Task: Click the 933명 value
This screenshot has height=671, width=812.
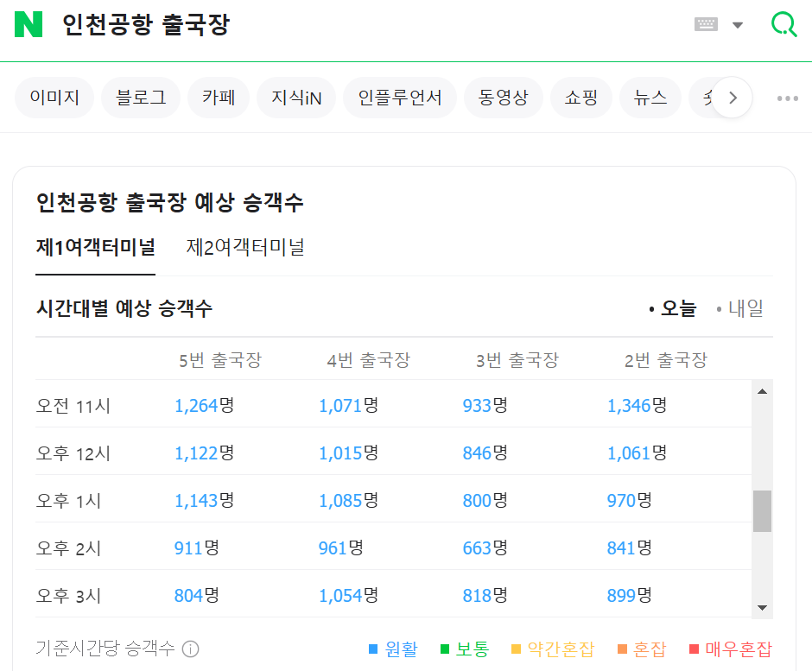Action: point(485,405)
